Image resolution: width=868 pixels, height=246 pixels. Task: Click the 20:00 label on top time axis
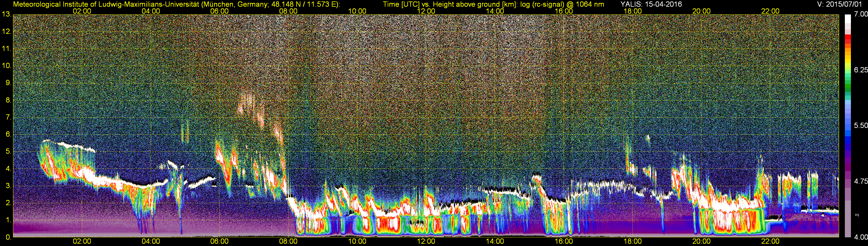click(701, 11)
